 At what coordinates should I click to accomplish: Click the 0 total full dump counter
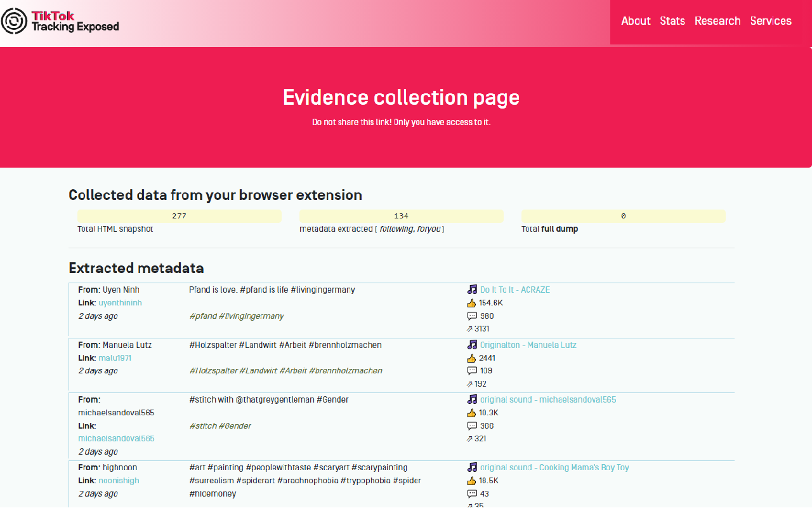(x=624, y=217)
